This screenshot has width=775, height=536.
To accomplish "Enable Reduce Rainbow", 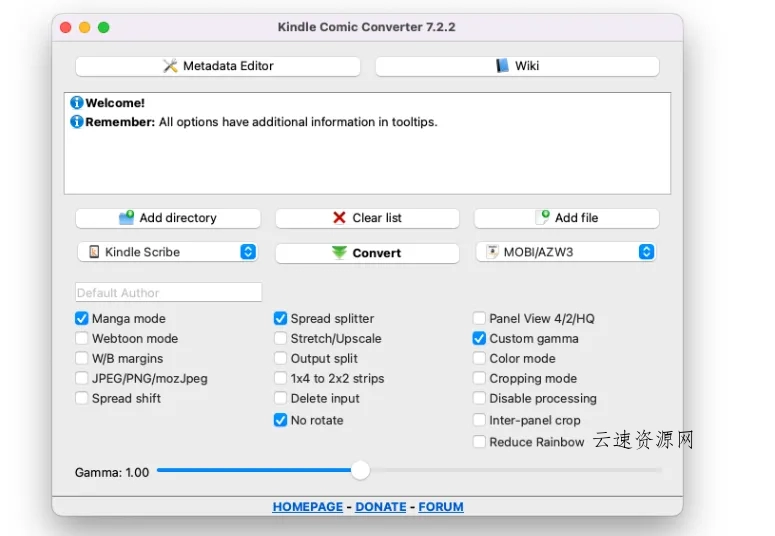I will click(x=479, y=442).
